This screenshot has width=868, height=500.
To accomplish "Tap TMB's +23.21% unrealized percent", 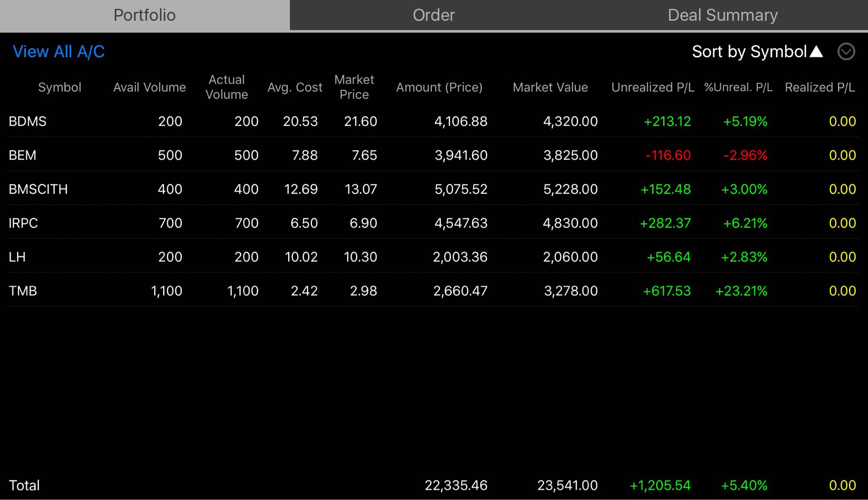I will pos(741,291).
